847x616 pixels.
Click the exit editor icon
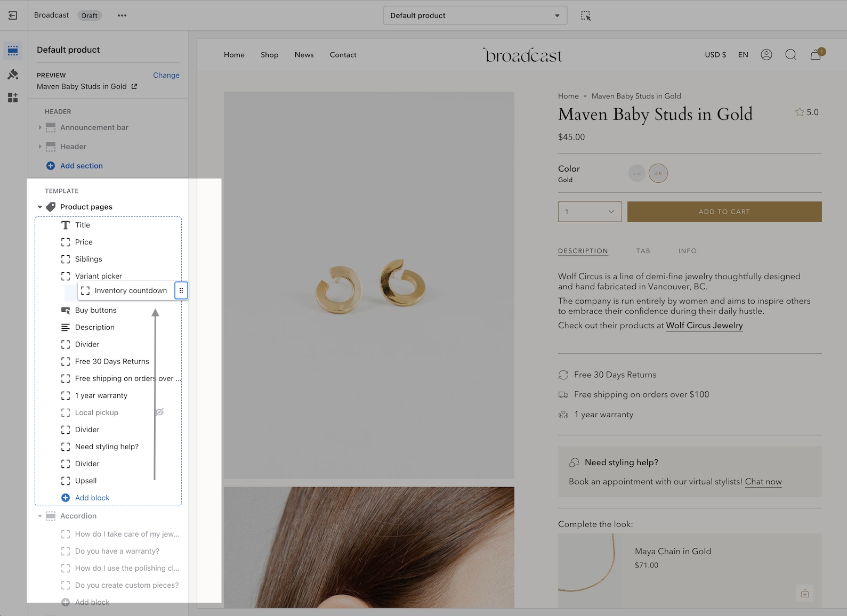pyautogui.click(x=13, y=15)
